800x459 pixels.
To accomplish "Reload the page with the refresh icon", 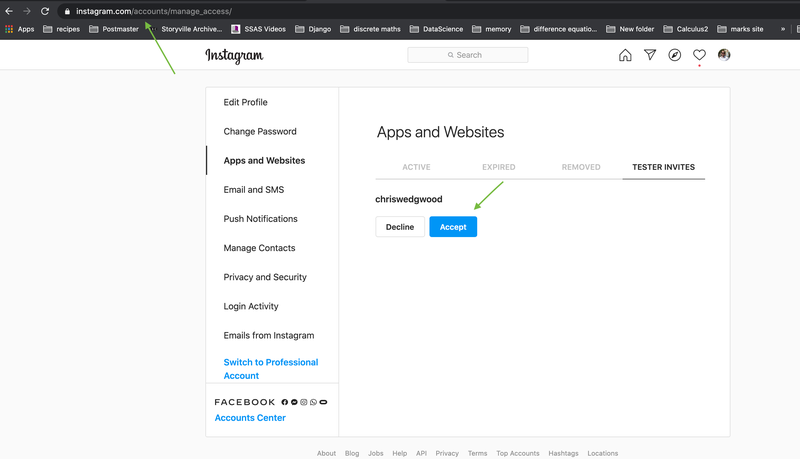I will click(45, 11).
